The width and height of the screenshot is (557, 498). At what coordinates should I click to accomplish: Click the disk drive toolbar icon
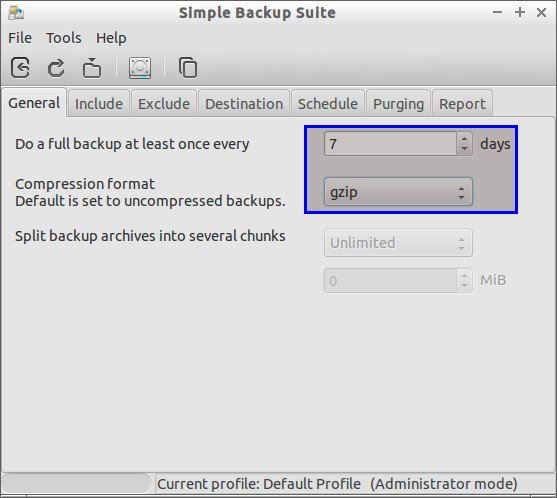140,67
